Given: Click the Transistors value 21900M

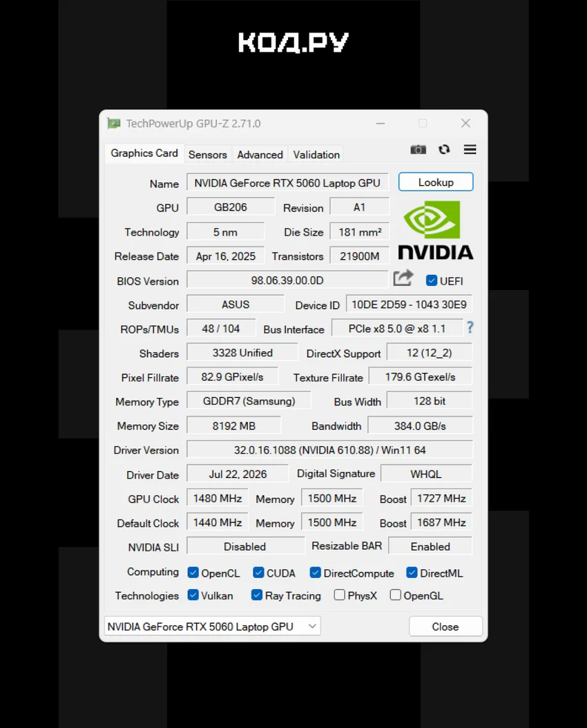Looking at the screenshot, I should tap(359, 256).
